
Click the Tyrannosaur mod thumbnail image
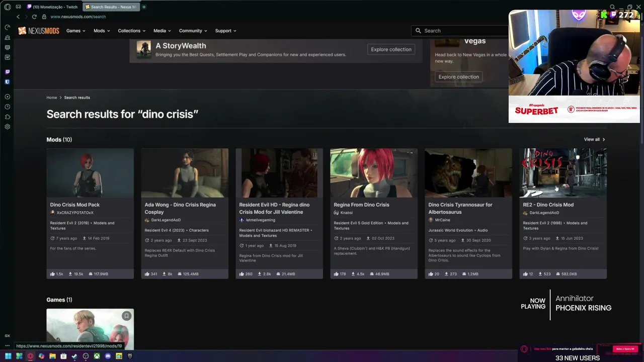point(468,173)
